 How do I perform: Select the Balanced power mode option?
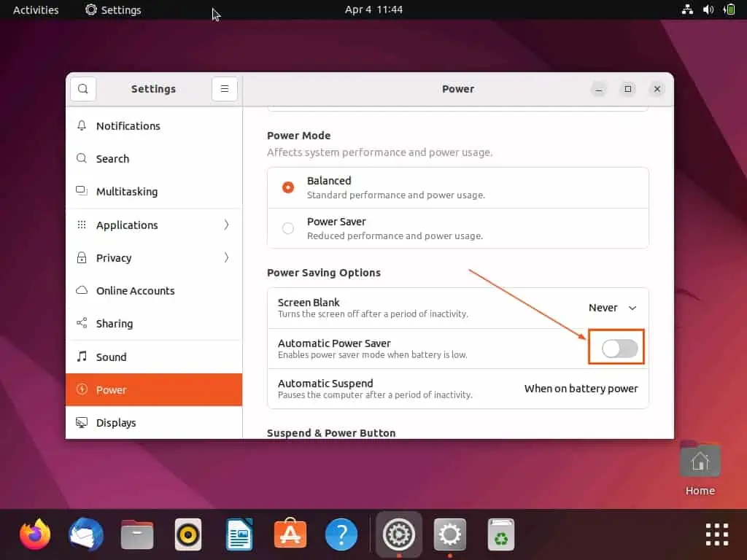[x=288, y=187]
